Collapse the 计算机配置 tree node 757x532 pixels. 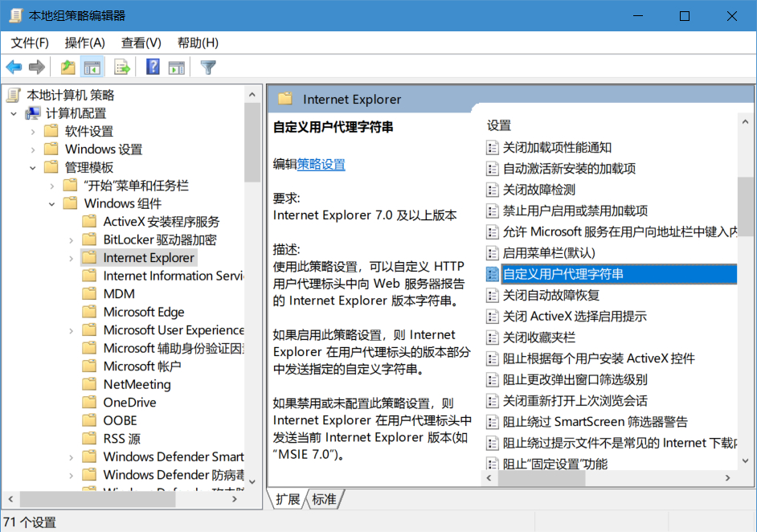(13, 113)
